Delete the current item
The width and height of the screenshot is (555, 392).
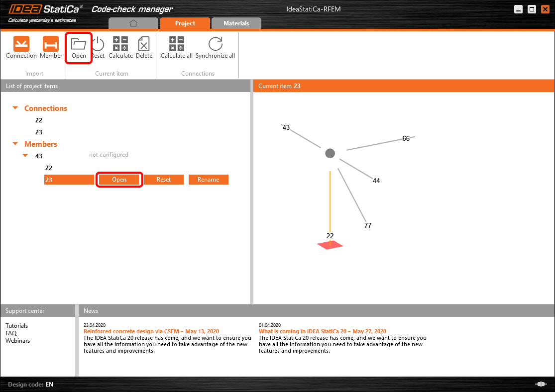pyautogui.click(x=144, y=47)
